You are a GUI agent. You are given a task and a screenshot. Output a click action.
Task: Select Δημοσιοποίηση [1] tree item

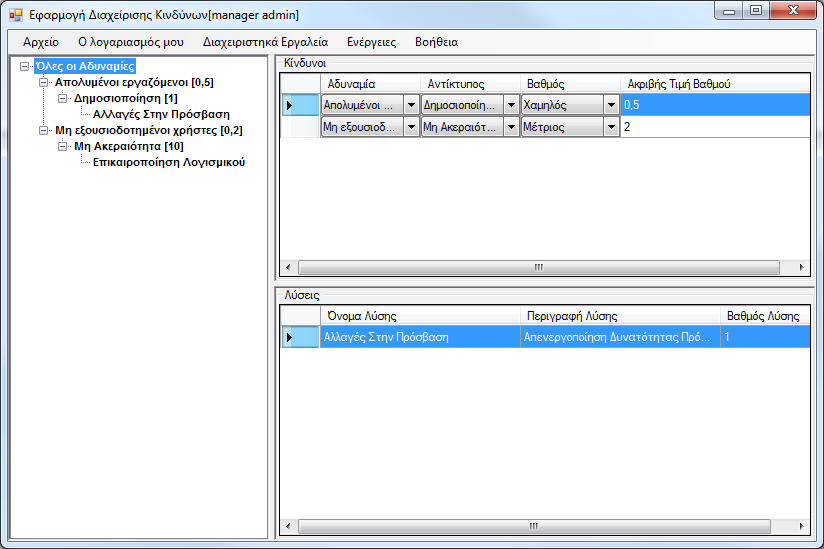126,98
